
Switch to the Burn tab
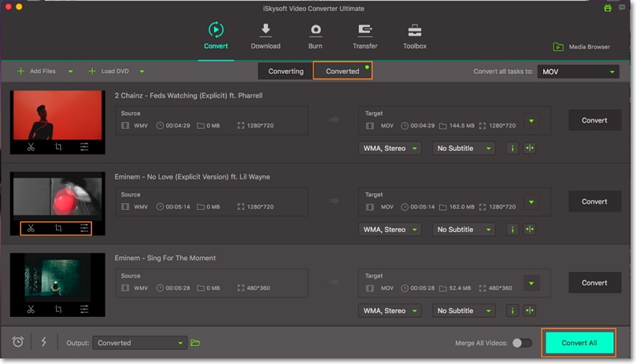(315, 36)
